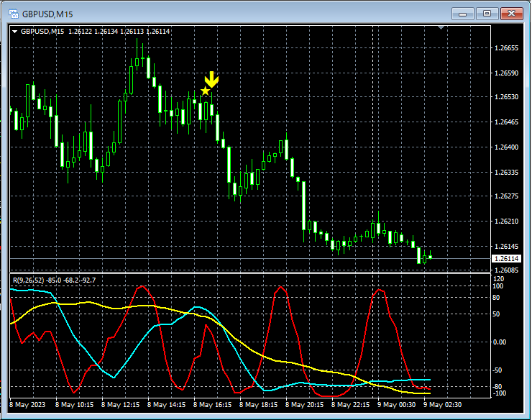Viewport: 532px width, 420px height.
Task: Click the 1.26590 price scale label
Action: click(506, 73)
